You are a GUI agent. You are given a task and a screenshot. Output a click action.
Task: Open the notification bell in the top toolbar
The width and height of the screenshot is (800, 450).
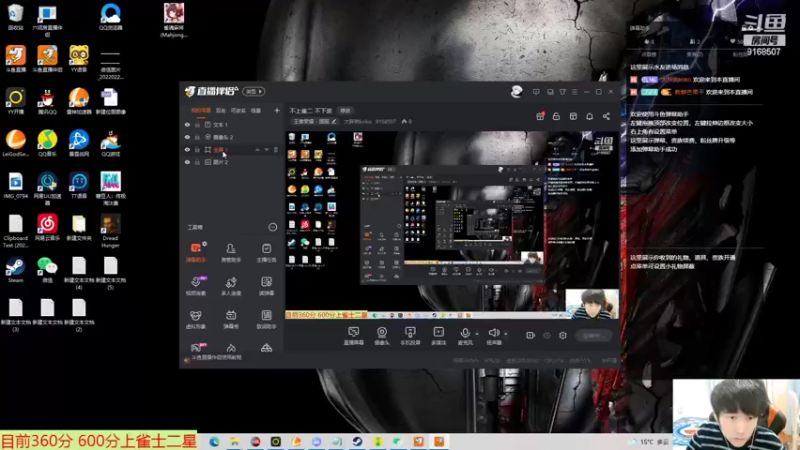[590, 116]
